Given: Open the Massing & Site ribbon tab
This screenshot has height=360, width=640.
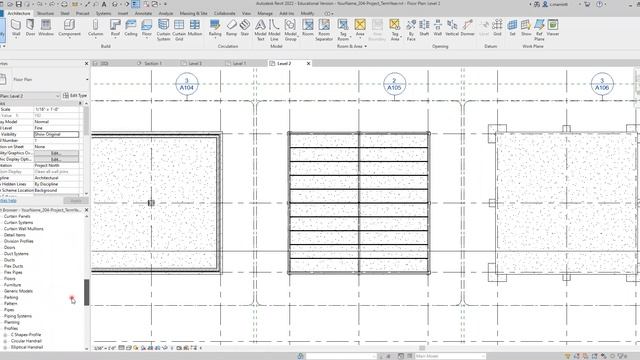Looking at the screenshot, I should pos(193,13).
